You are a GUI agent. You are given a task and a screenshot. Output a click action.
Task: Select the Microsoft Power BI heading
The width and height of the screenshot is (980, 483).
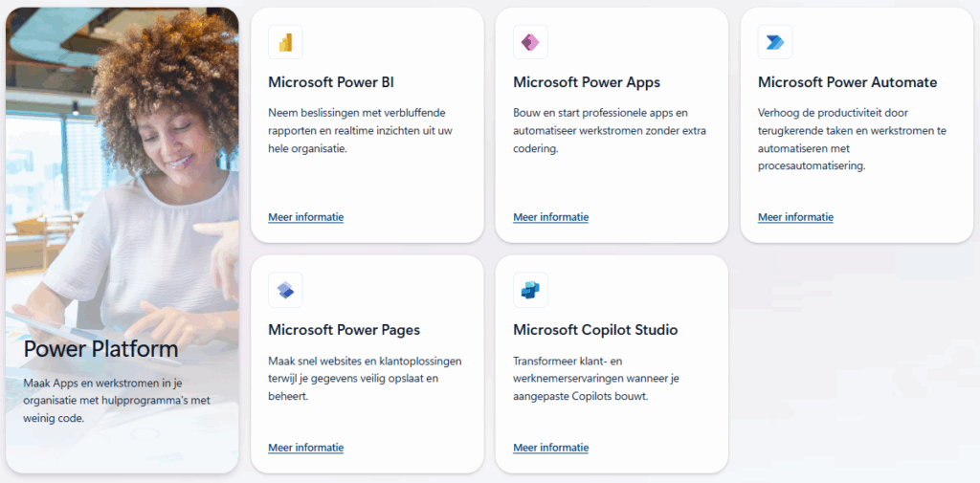[x=331, y=82]
